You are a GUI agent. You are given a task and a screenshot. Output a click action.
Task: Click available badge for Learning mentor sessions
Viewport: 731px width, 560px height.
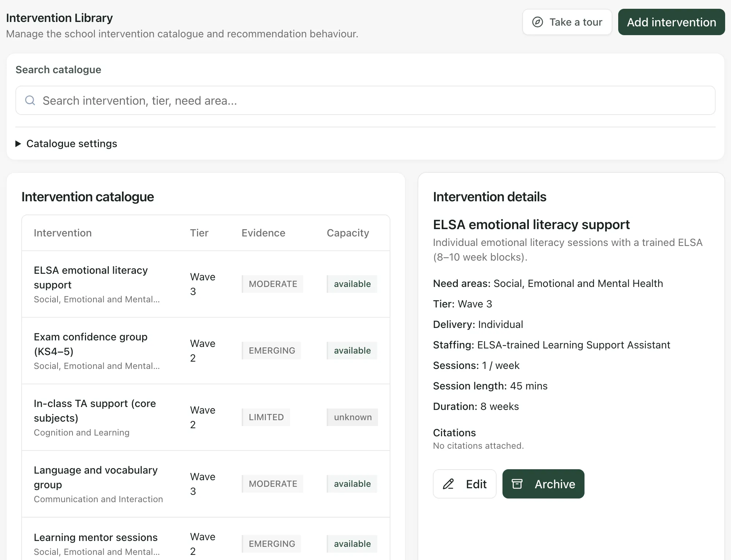pyautogui.click(x=352, y=544)
